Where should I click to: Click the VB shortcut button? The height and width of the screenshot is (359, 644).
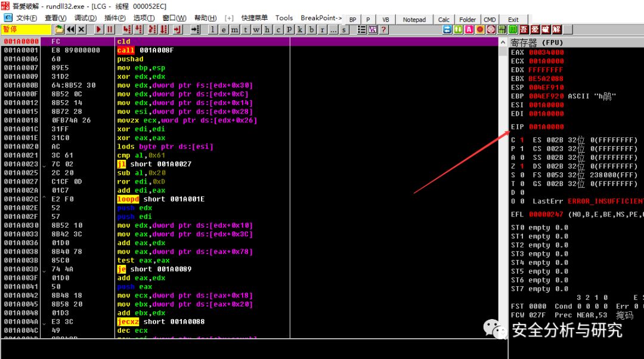385,20
